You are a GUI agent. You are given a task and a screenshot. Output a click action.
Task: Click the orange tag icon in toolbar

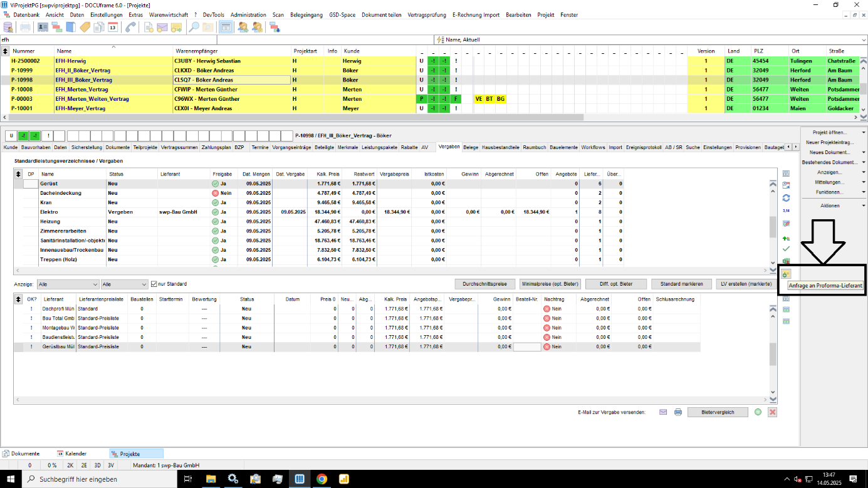(85, 27)
